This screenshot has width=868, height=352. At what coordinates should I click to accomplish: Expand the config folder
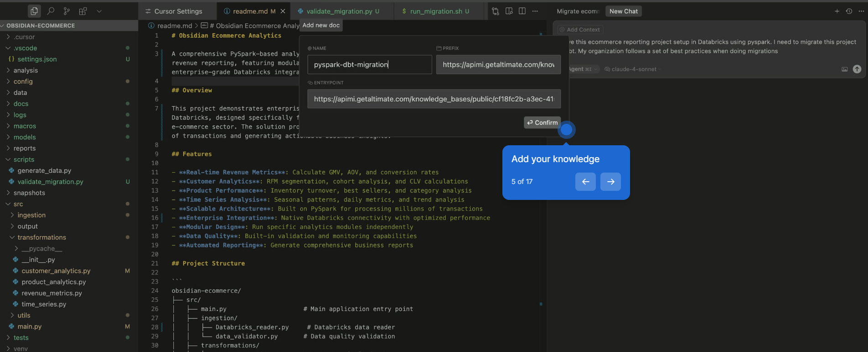point(68,82)
